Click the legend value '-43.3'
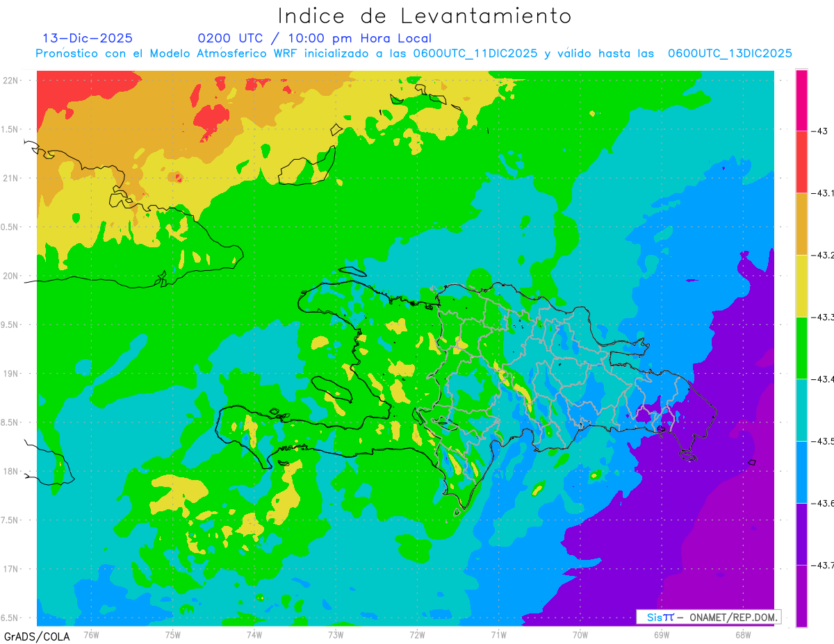This screenshot has height=644, width=834. click(822, 317)
